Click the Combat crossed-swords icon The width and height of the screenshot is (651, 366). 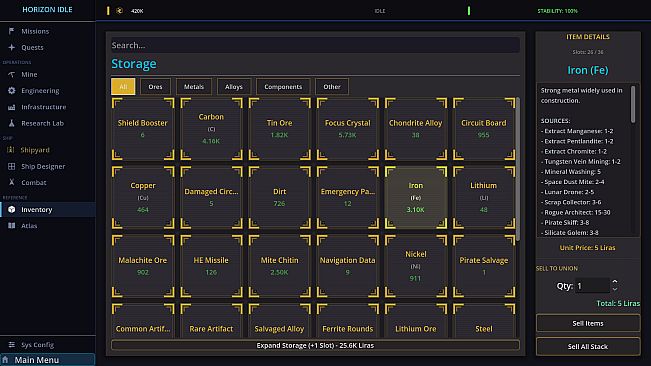(x=11, y=183)
